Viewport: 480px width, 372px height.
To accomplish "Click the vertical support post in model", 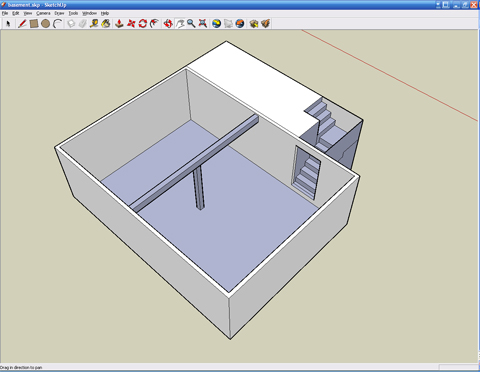I will (x=199, y=188).
